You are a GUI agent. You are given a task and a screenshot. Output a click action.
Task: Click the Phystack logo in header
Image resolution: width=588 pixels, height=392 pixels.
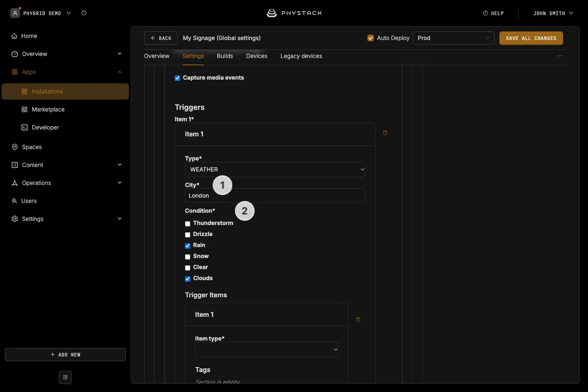[294, 13]
